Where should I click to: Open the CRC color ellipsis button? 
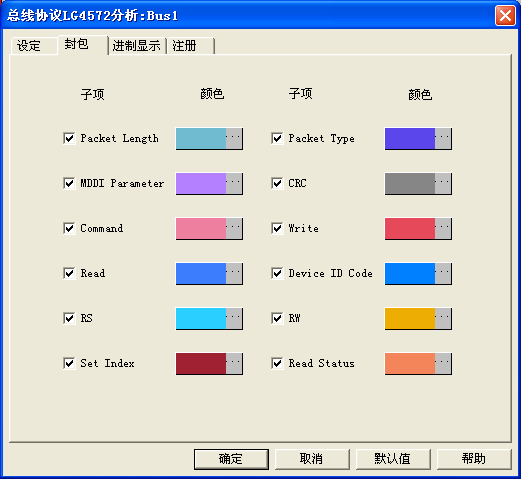click(x=443, y=183)
